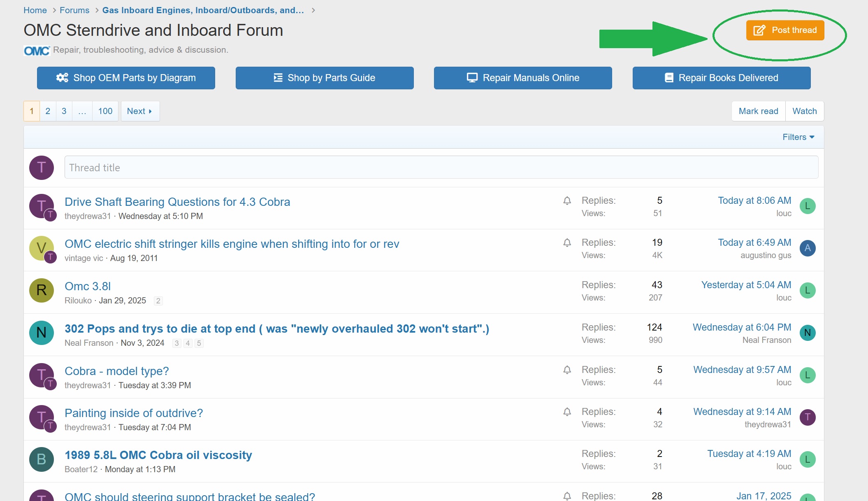Go to page 3 of 302 Pops thread
Viewport: 868px width, 501px height.
coord(176,343)
